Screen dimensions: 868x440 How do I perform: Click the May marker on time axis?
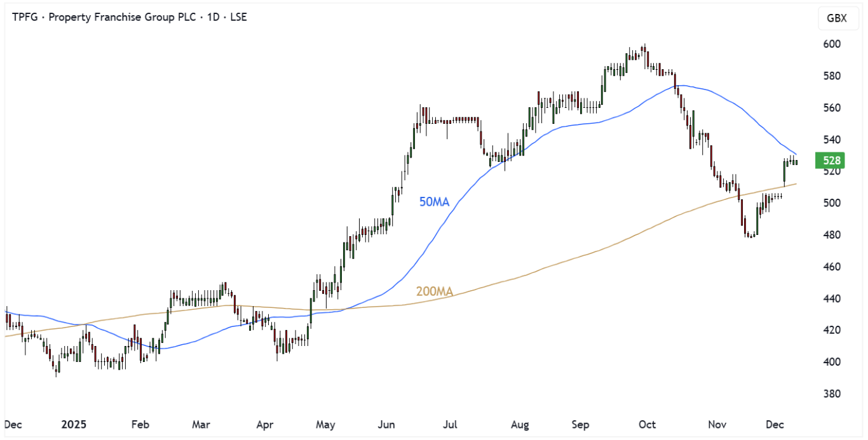(x=325, y=424)
